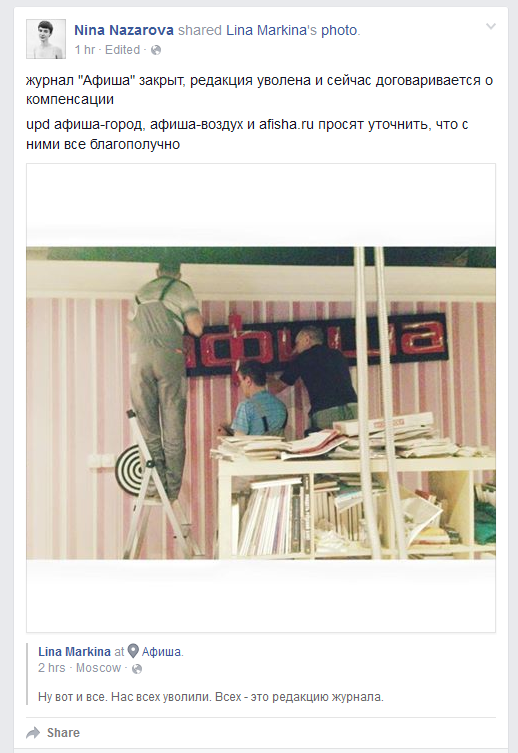Click Lina Markina name under the photo

(74, 652)
